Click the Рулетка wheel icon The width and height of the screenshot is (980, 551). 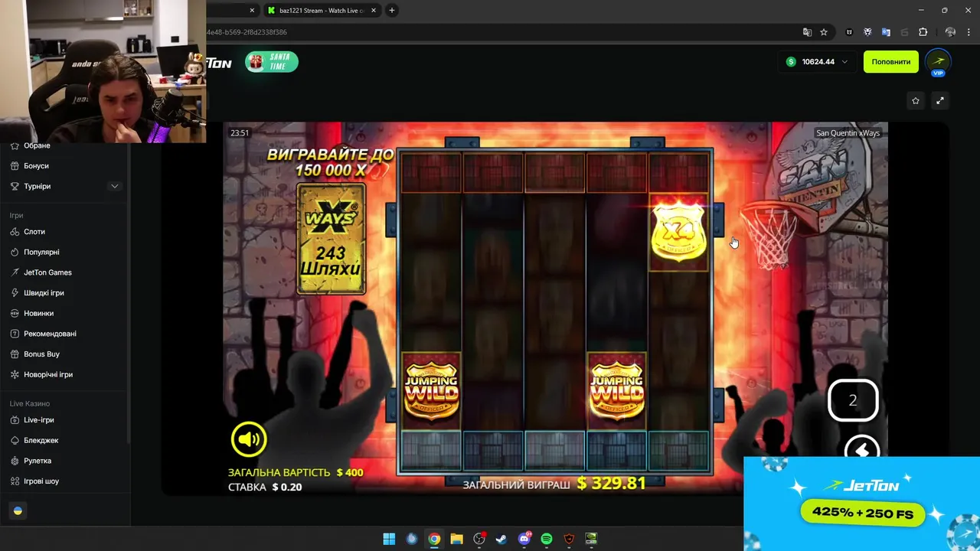click(15, 461)
